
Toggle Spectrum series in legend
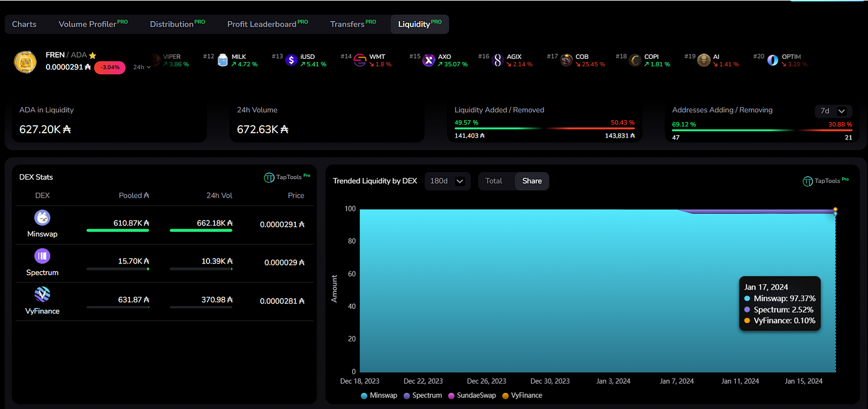click(x=423, y=395)
